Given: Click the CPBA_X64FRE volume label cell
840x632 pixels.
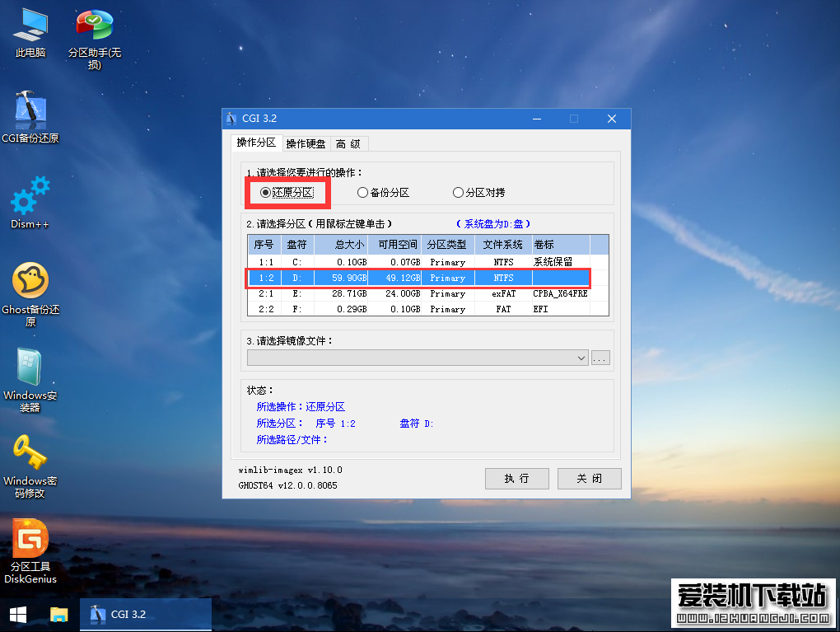Looking at the screenshot, I should point(561,293).
